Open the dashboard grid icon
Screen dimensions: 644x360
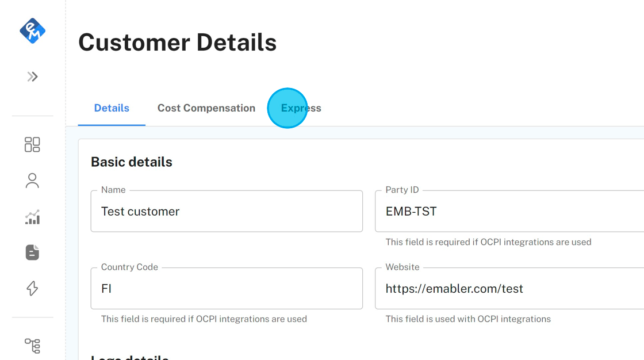click(x=32, y=144)
